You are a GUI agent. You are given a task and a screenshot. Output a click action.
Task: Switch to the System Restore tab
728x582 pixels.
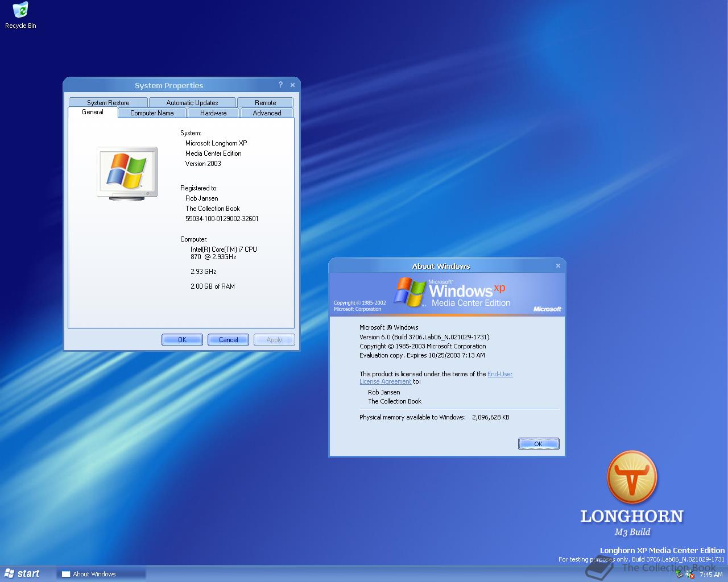108,103
